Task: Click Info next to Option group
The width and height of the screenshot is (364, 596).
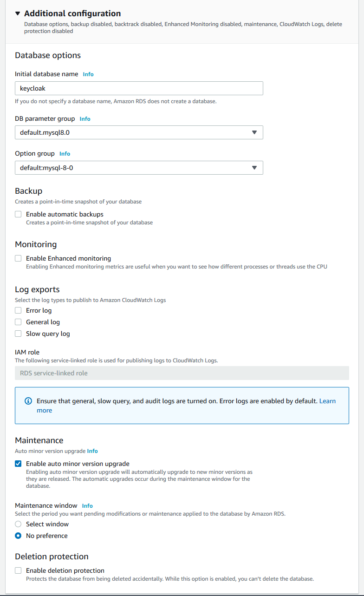Action: [65, 153]
